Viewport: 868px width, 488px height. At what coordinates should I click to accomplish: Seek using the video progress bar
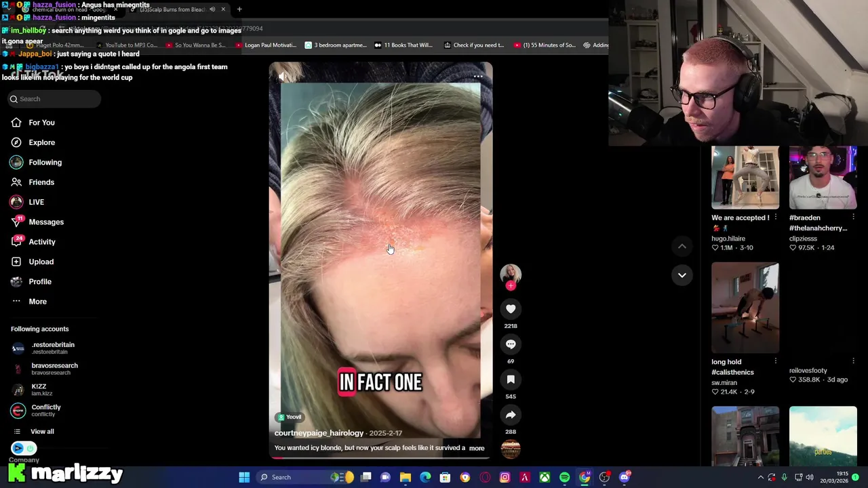click(380, 457)
